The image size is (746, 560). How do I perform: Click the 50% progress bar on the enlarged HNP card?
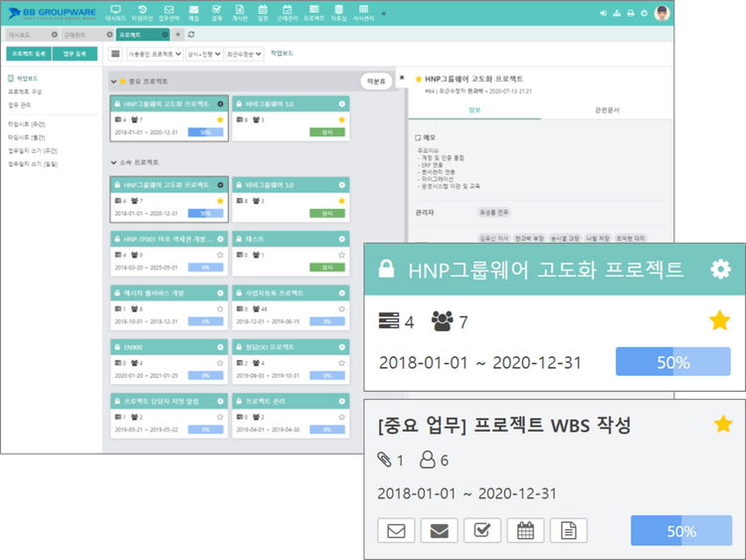(x=672, y=362)
